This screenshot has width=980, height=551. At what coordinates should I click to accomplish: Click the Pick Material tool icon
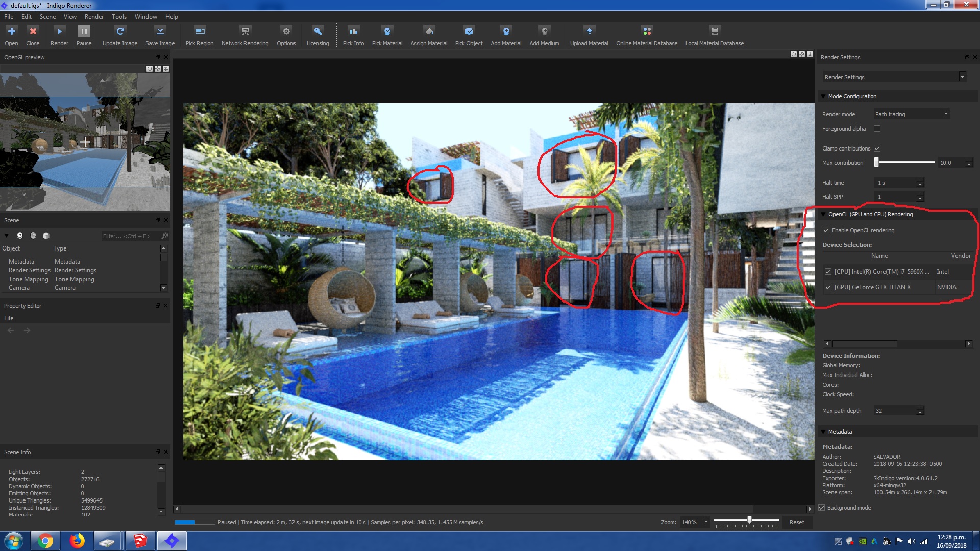(387, 32)
